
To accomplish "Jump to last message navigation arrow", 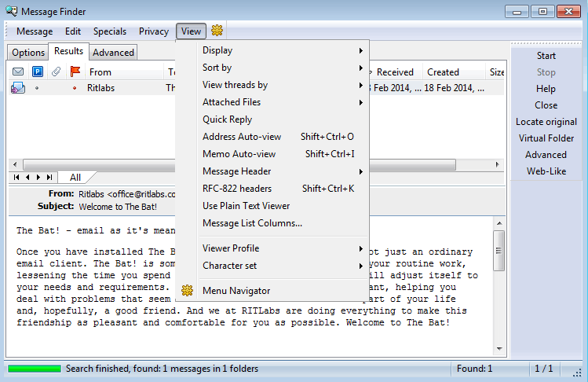I will pyautogui.click(x=49, y=178).
